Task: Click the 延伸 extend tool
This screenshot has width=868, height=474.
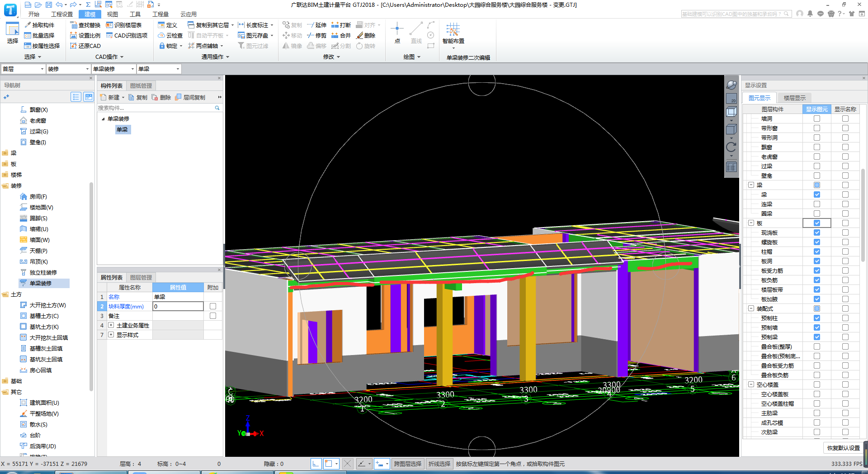Action: click(x=316, y=25)
